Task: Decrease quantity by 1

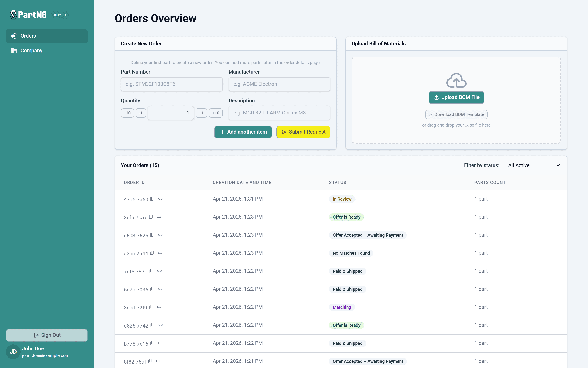Action: 141,113
